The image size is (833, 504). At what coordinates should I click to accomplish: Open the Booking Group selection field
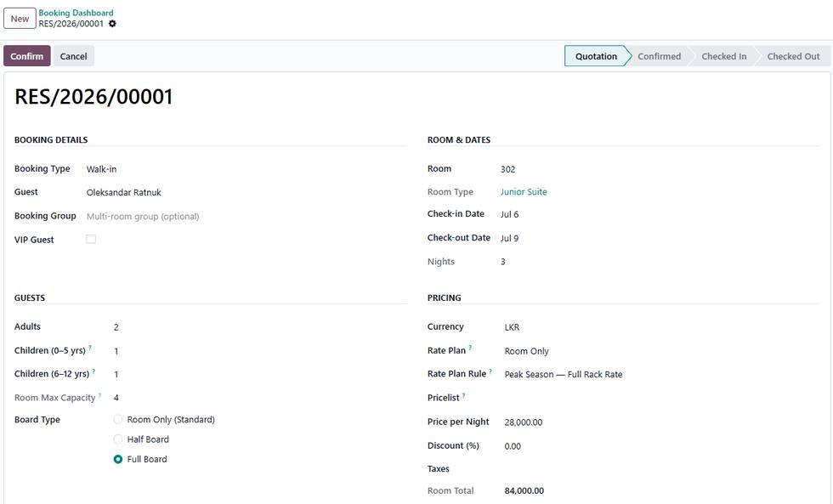click(x=246, y=216)
